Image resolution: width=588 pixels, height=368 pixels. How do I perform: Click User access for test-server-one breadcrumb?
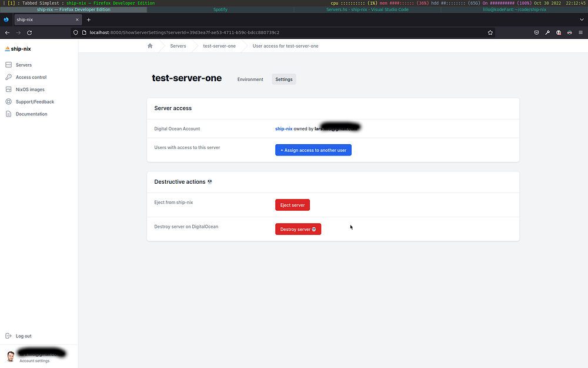pyautogui.click(x=285, y=46)
